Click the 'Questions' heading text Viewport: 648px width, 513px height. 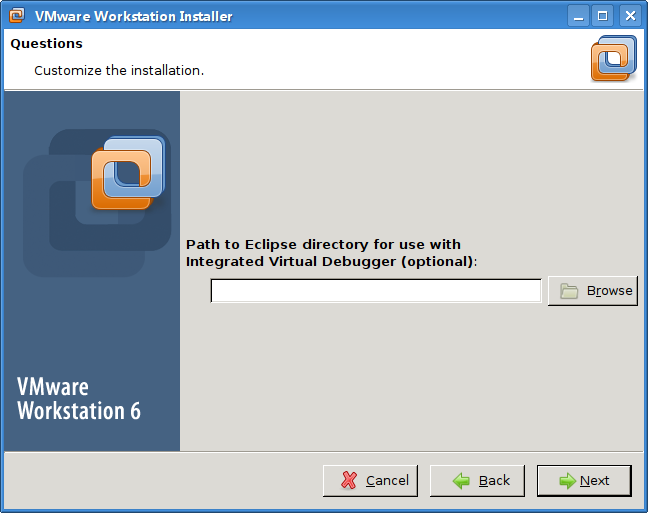[x=46, y=43]
